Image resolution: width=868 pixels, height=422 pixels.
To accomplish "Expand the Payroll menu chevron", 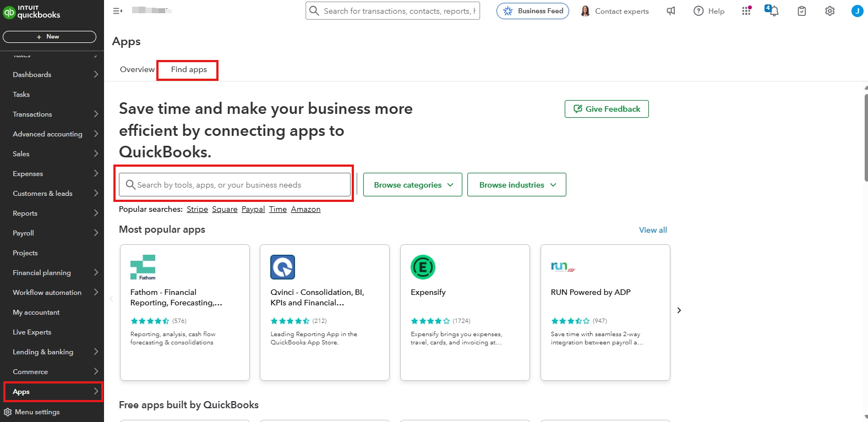I will click(x=96, y=233).
